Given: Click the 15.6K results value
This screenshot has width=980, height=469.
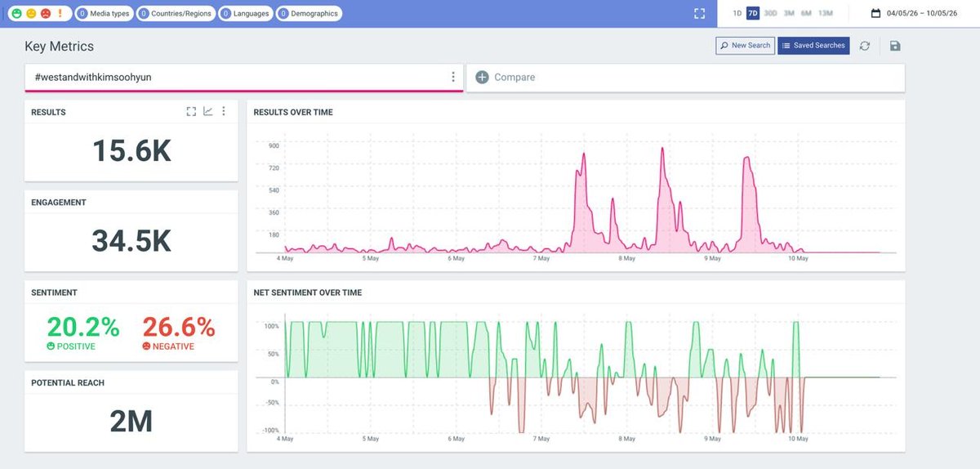Looking at the screenshot, I should (x=131, y=151).
